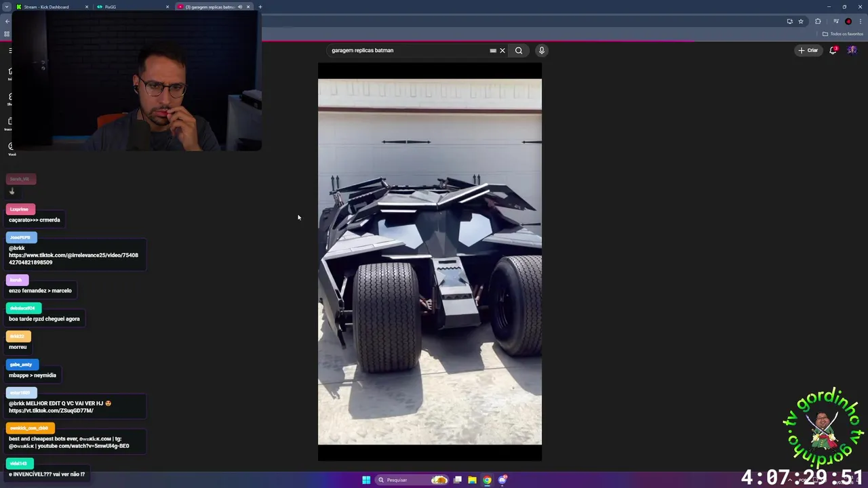Click the 'mbappe > neymidia' chat message

tap(33, 375)
